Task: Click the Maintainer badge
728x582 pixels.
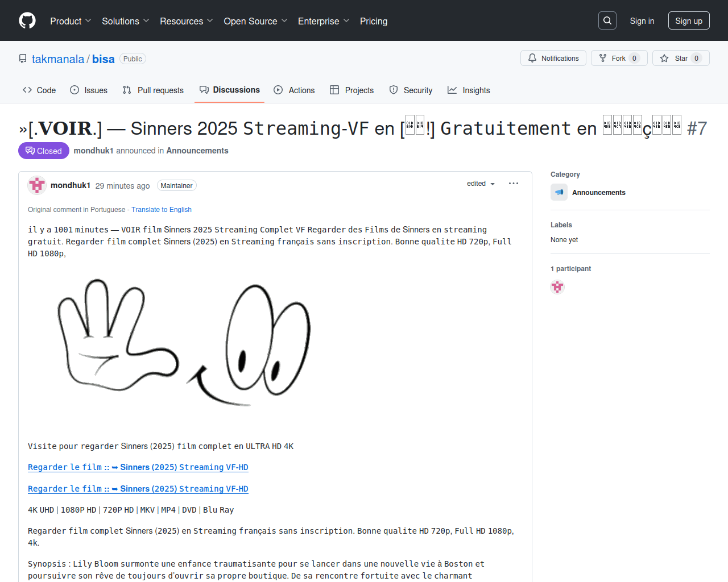Action: (176, 186)
